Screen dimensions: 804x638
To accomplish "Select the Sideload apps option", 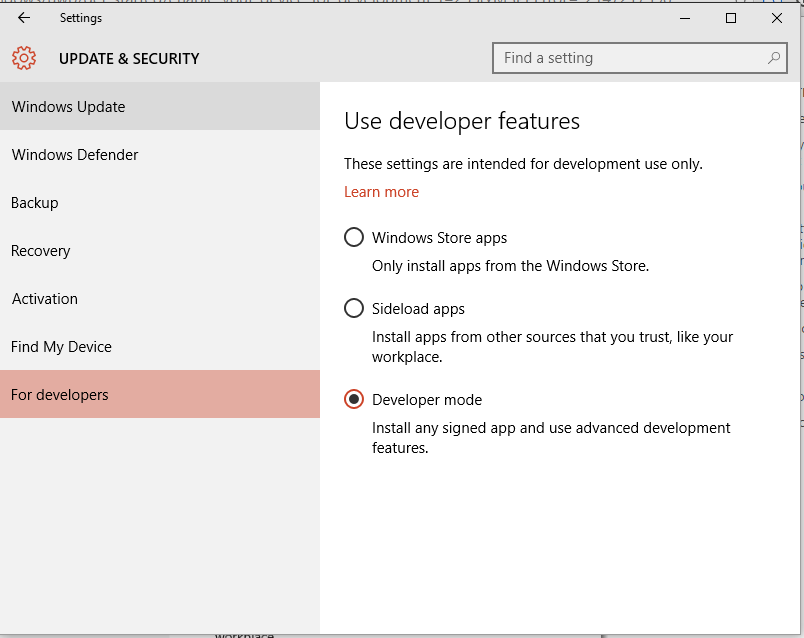I will coord(354,309).
